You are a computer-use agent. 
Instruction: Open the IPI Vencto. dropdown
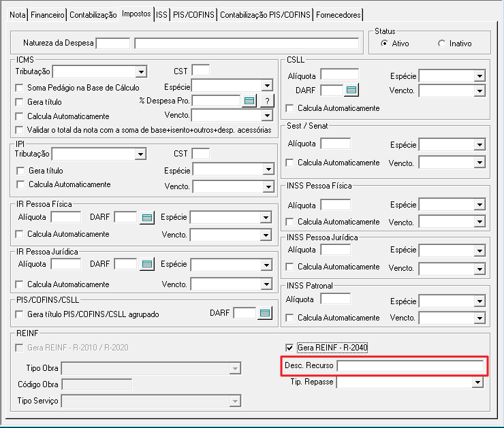point(268,187)
